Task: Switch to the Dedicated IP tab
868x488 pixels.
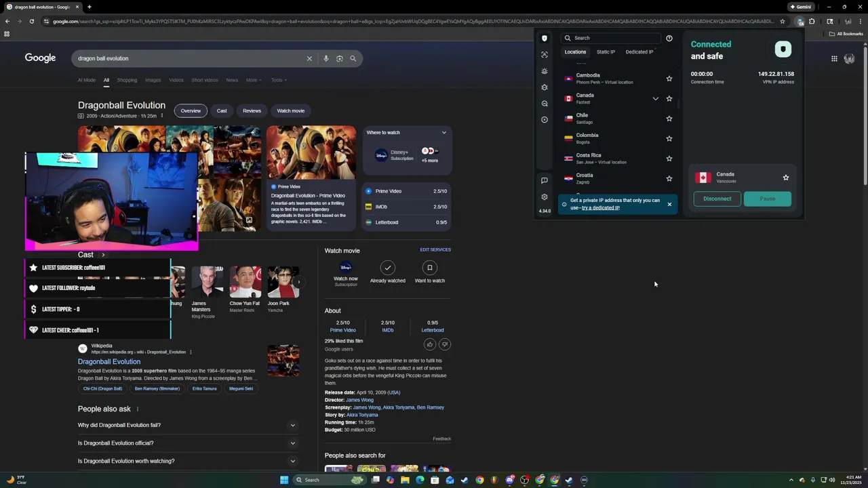Action: pyautogui.click(x=639, y=52)
